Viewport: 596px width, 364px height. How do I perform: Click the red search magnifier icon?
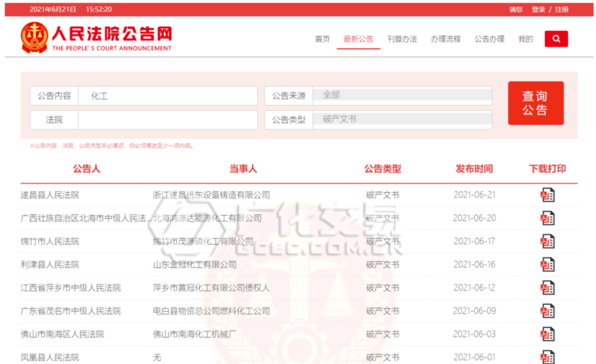click(556, 39)
